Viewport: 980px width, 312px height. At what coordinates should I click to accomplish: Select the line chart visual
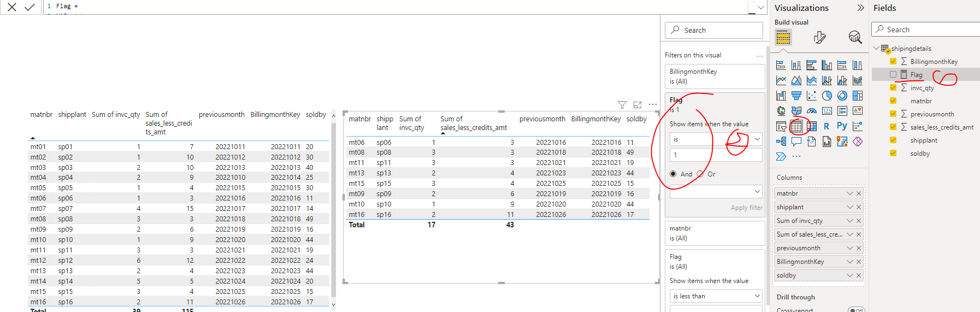click(x=781, y=81)
